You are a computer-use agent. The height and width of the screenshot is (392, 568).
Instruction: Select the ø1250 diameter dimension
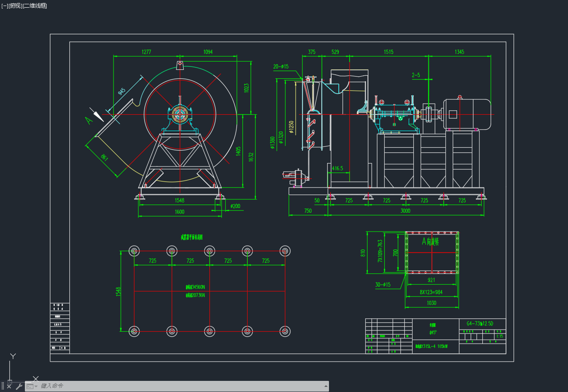coord(291,127)
